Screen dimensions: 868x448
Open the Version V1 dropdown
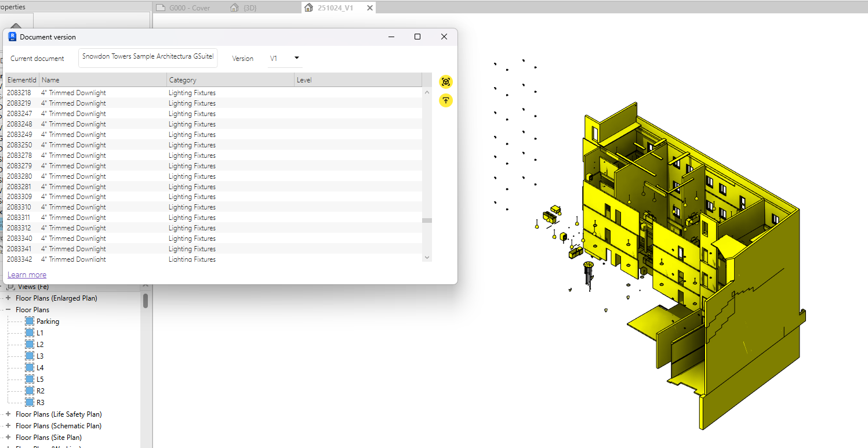point(285,58)
